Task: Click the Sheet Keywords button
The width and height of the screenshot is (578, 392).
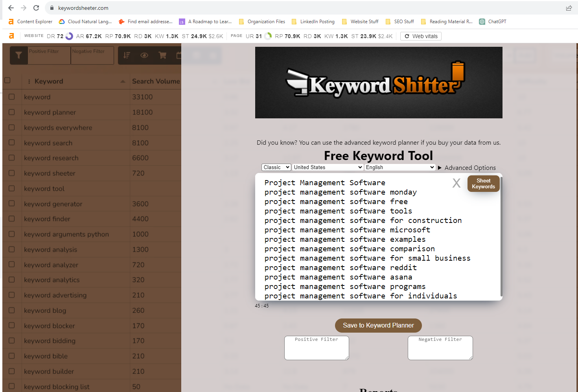Action: (483, 184)
